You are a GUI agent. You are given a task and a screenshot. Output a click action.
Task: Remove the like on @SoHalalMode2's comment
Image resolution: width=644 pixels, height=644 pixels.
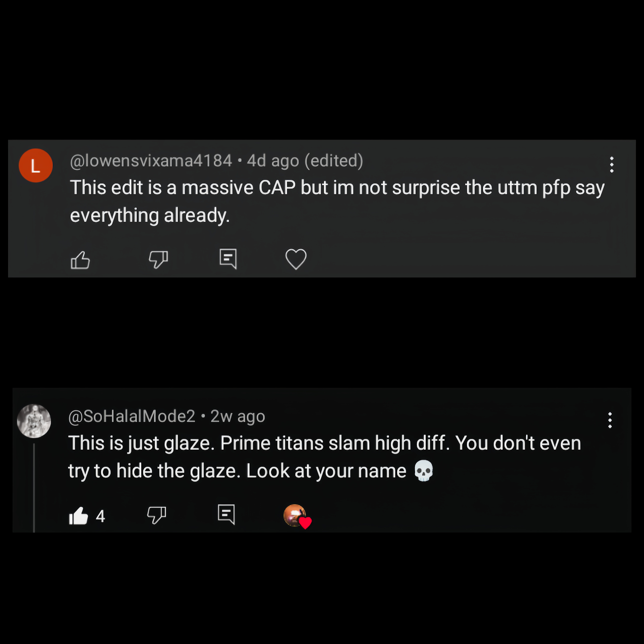click(x=79, y=516)
